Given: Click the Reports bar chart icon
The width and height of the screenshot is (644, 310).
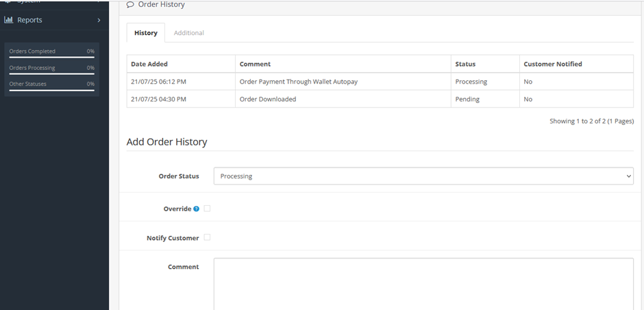Looking at the screenshot, I should [9, 20].
